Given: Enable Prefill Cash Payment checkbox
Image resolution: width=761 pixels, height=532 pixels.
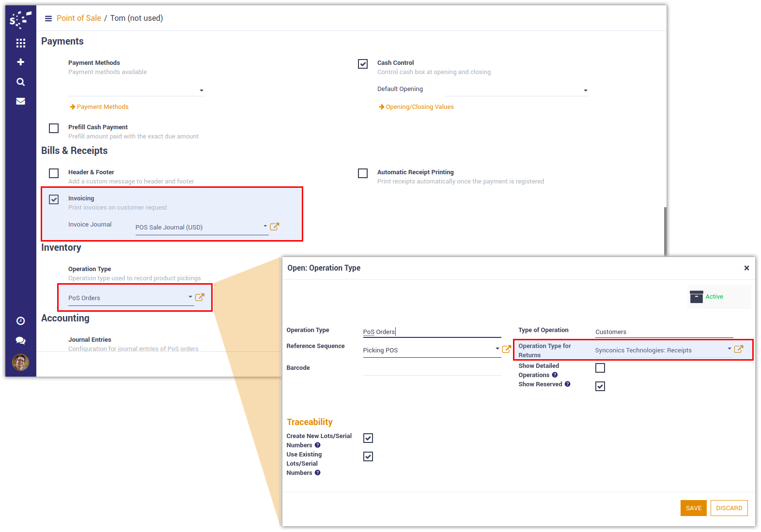Looking at the screenshot, I should point(54,128).
